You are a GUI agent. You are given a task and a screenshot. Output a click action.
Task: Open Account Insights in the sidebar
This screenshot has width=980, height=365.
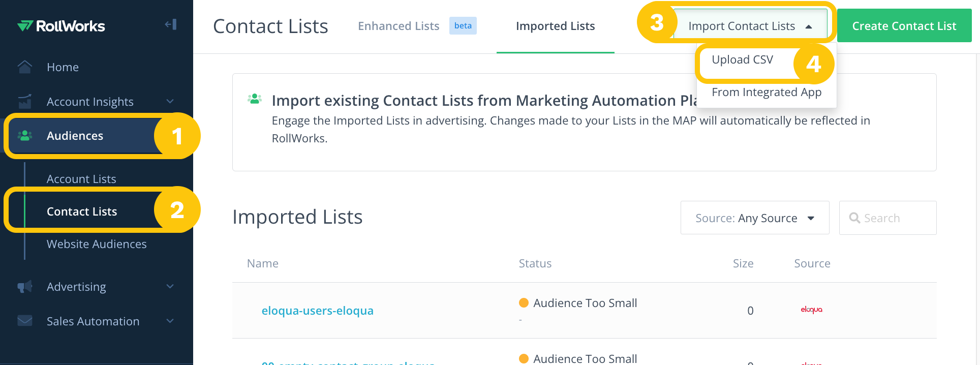tap(90, 102)
